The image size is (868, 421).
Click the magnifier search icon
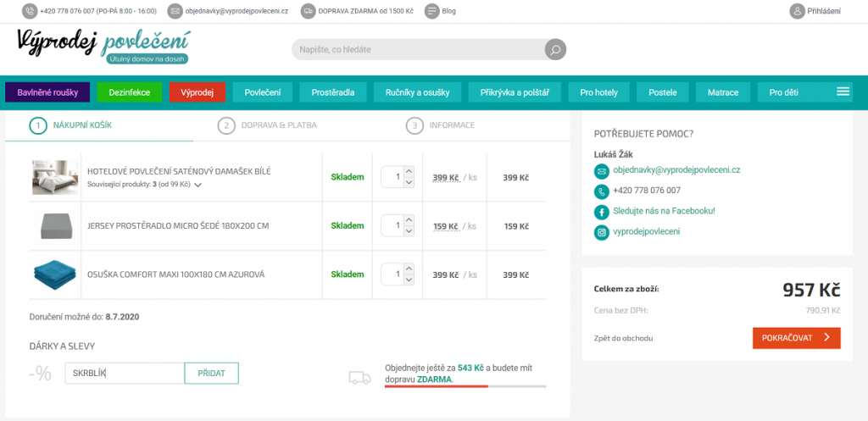point(556,49)
